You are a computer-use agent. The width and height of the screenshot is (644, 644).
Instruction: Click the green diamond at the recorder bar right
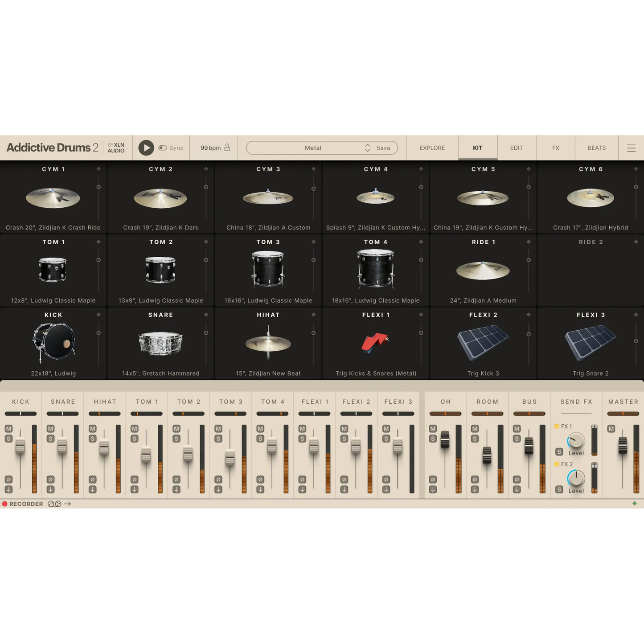[x=634, y=504]
